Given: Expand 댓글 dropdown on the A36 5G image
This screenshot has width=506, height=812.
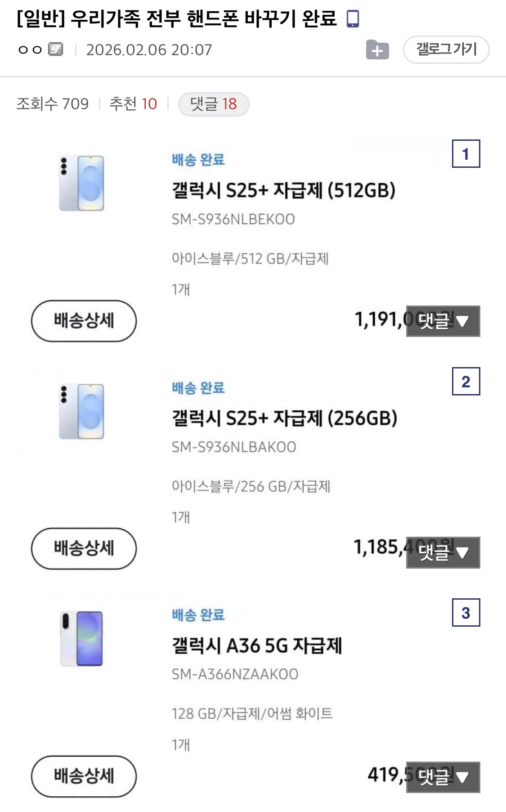Looking at the screenshot, I should point(443,777).
